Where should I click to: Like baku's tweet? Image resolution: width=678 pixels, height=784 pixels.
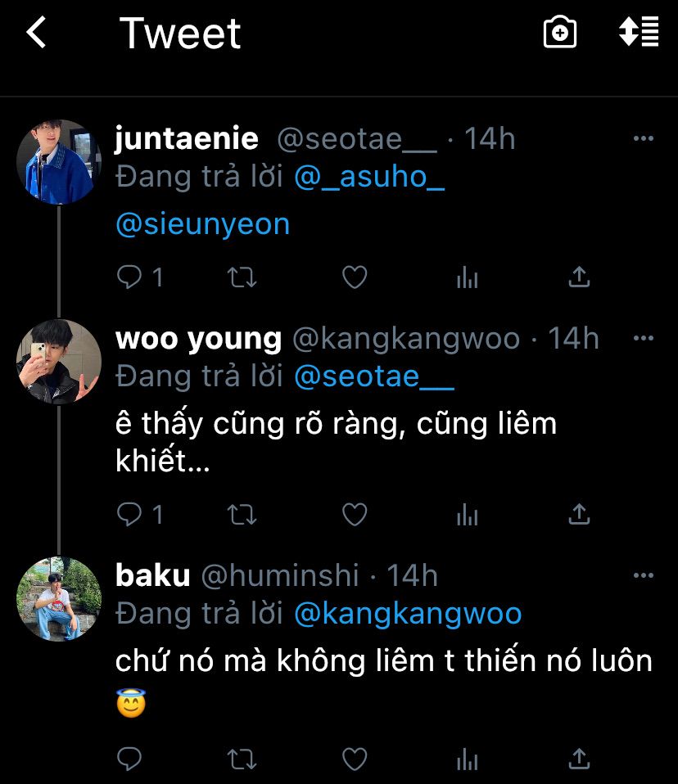[354, 759]
